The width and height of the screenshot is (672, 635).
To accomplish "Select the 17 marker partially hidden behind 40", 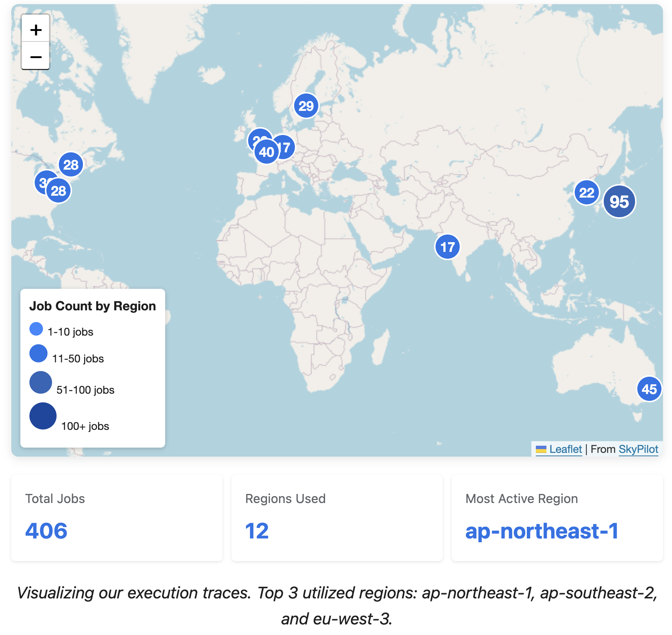I will click(287, 147).
